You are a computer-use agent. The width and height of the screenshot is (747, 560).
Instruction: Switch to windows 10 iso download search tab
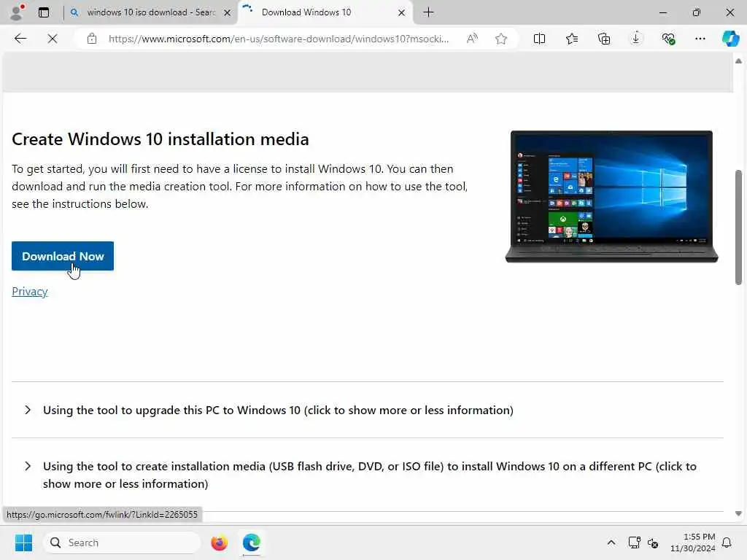click(150, 12)
